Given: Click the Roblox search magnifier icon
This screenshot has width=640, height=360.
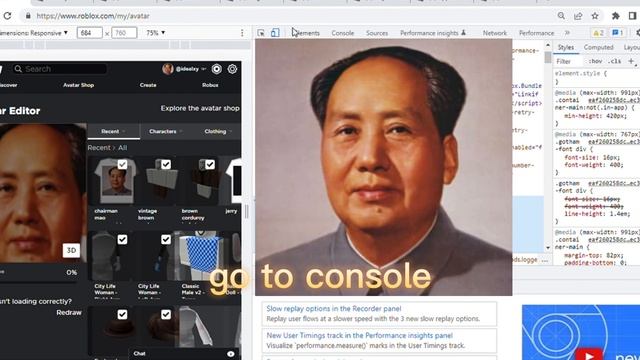Looking at the screenshot, I should [18, 69].
